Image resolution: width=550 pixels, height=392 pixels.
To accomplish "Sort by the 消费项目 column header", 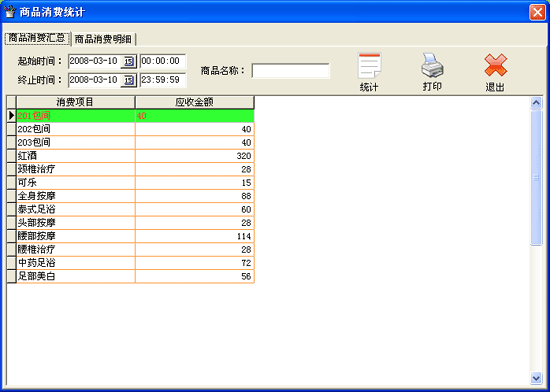I will [x=75, y=102].
